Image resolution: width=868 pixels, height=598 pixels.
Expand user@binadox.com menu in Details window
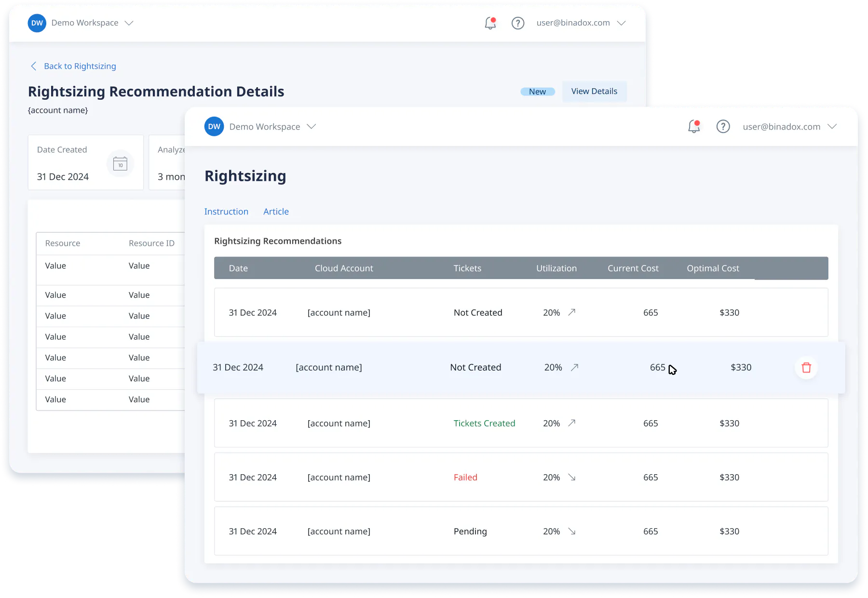621,23
